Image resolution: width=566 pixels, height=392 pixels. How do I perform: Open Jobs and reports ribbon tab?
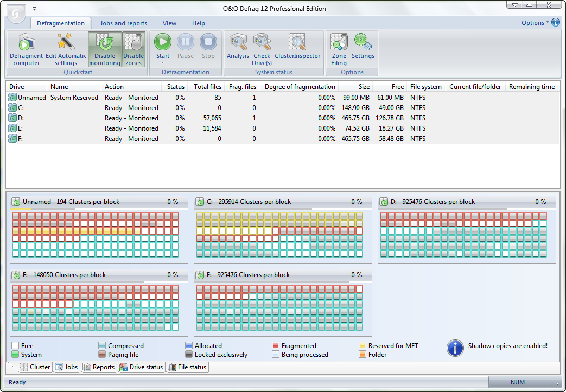(x=123, y=23)
